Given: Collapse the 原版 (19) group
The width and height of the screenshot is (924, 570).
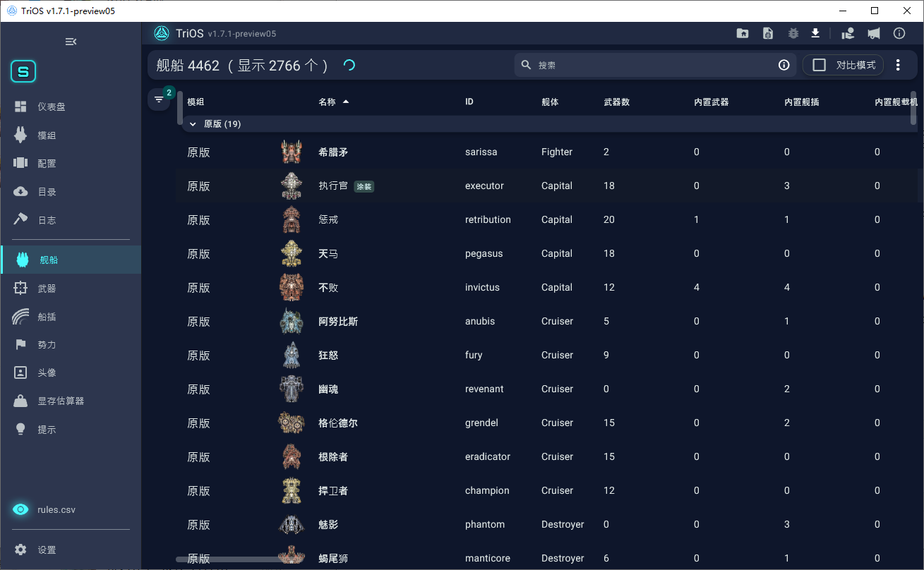Looking at the screenshot, I should (x=193, y=124).
